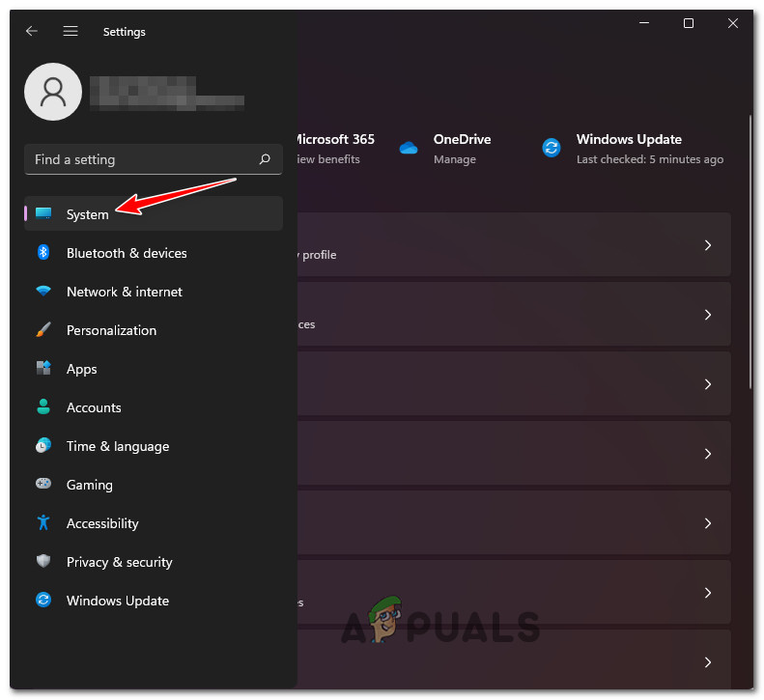Click the Time & language globe-clock icon

(x=43, y=445)
